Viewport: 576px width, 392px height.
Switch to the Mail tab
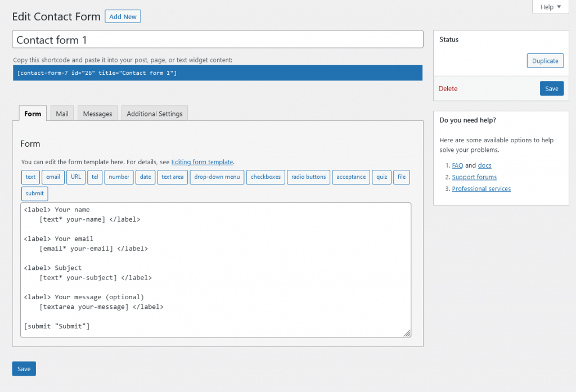62,114
